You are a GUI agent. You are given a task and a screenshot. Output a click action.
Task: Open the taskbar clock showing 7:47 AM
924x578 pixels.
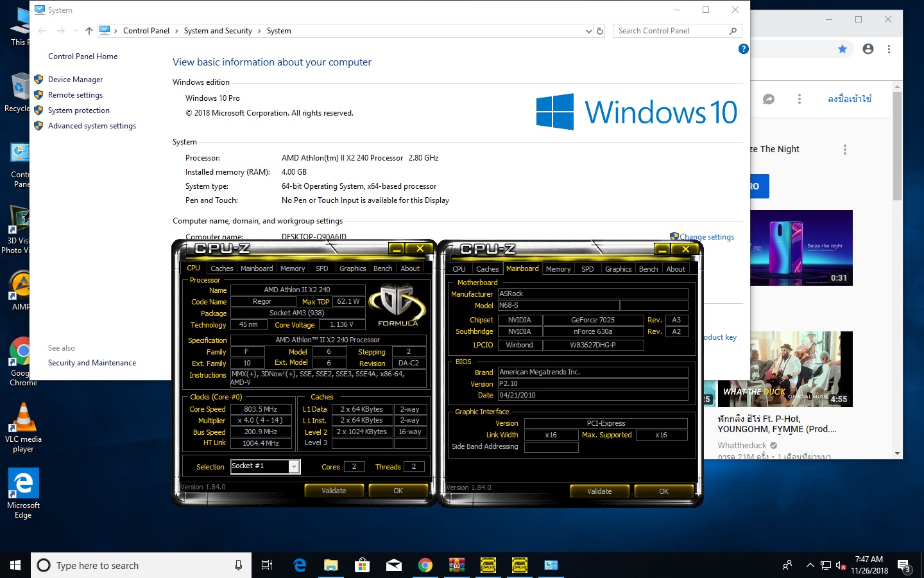click(869, 565)
